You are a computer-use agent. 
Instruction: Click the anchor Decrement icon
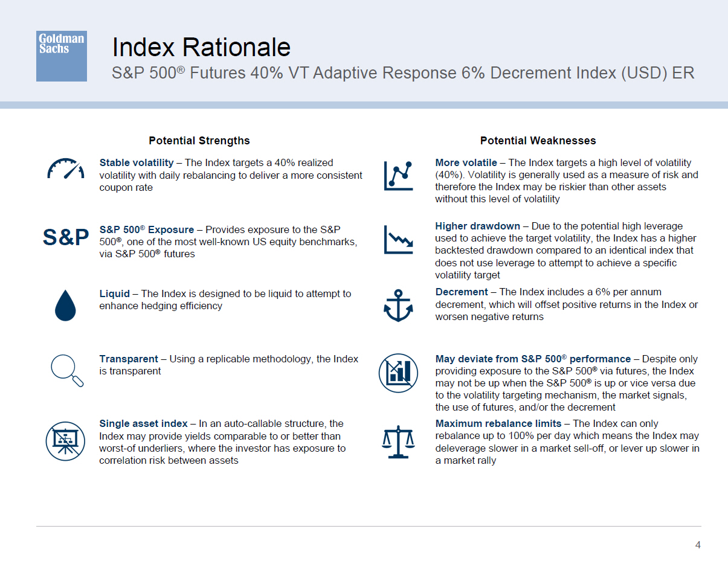398,305
